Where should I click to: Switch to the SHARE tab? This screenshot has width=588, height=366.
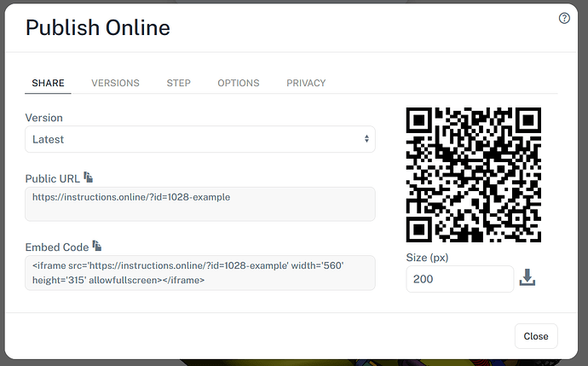pos(48,83)
